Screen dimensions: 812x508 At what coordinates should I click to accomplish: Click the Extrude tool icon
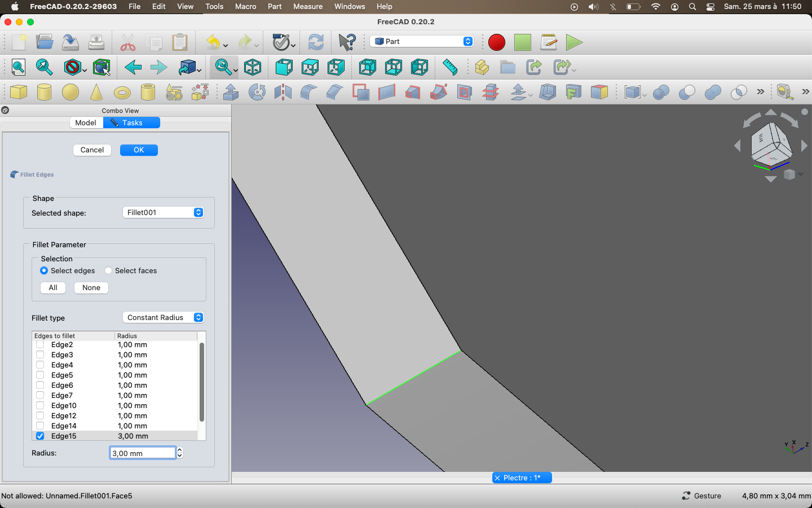click(x=231, y=92)
